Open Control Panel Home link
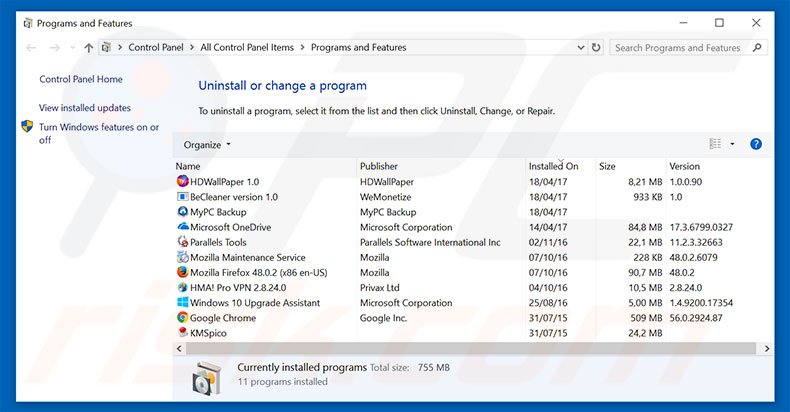The image size is (790, 412). [x=81, y=79]
